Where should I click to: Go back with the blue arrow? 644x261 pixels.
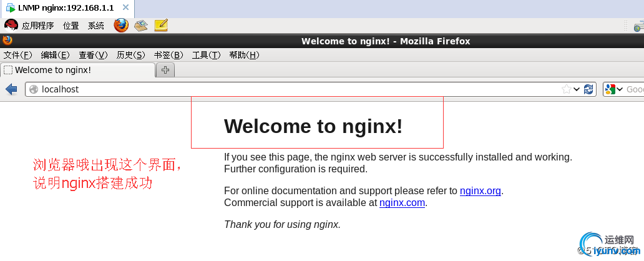[x=11, y=89]
